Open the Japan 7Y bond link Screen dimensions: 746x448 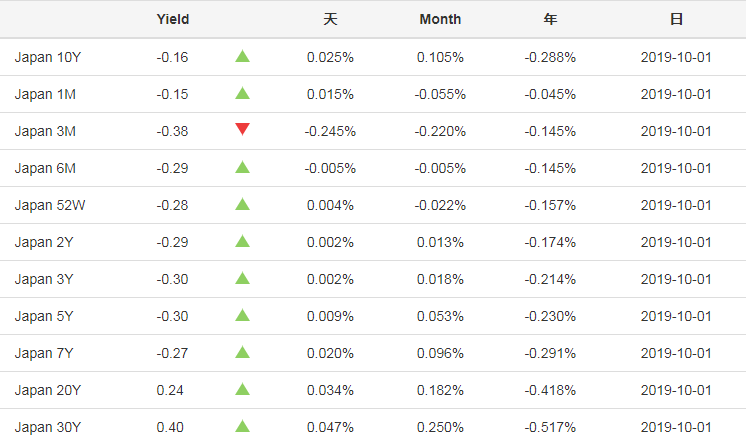click(45, 353)
